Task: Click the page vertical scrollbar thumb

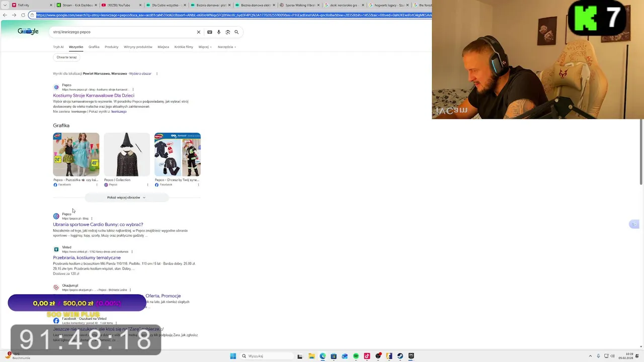Action: [641, 152]
